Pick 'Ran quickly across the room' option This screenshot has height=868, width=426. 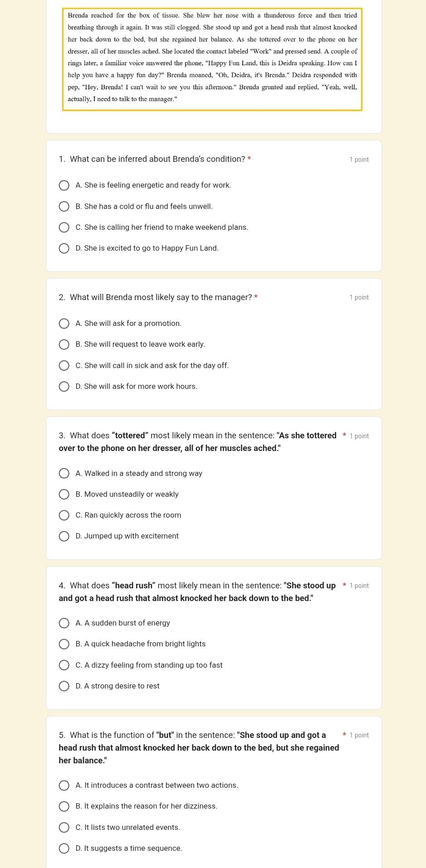(64, 515)
